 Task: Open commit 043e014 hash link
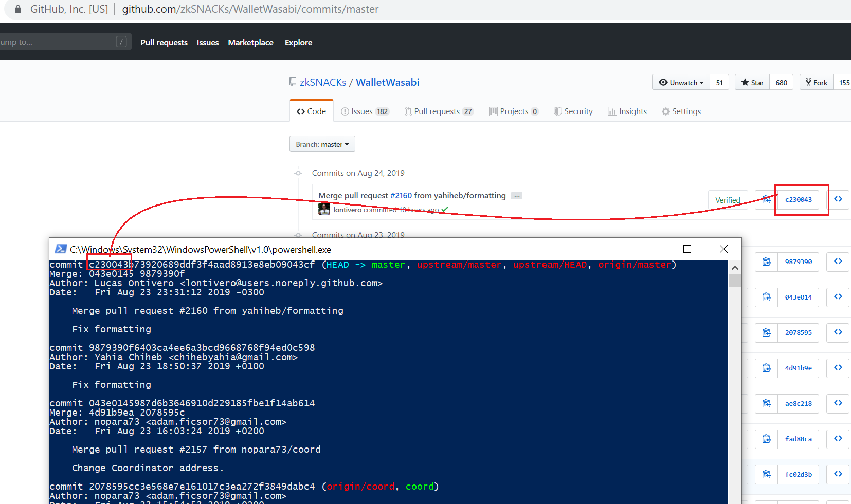tap(799, 297)
